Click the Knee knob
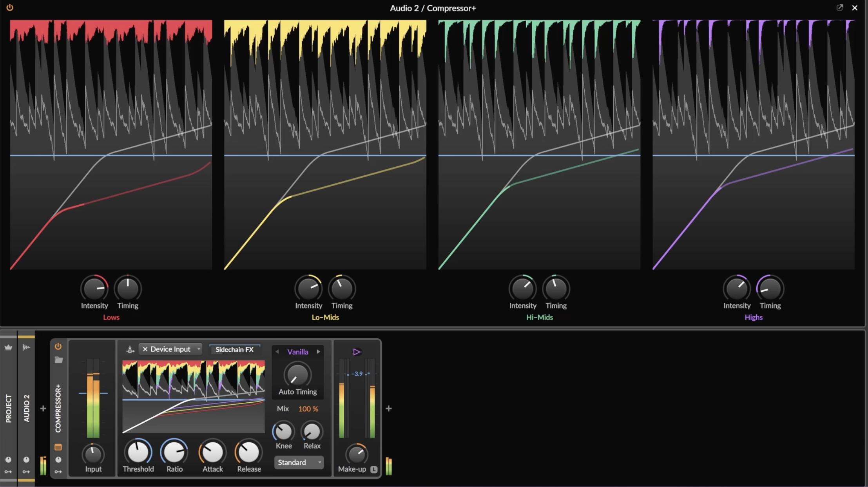The width and height of the screenshot is (868, 487). point(283,431)
